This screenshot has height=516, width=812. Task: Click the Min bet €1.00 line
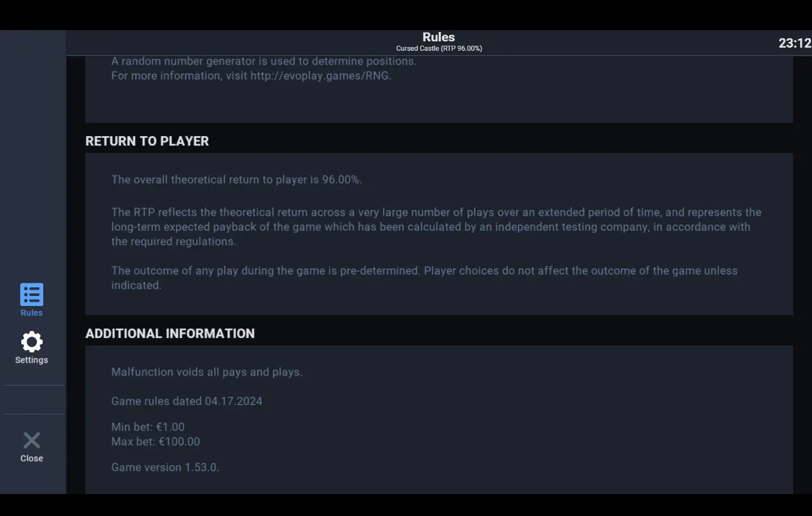(x=148, y=428)
